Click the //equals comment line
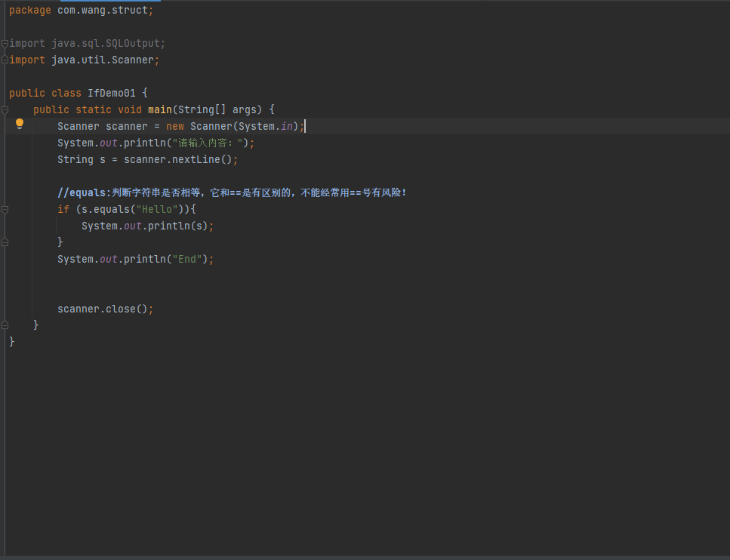730x560 pixels. 232,192
